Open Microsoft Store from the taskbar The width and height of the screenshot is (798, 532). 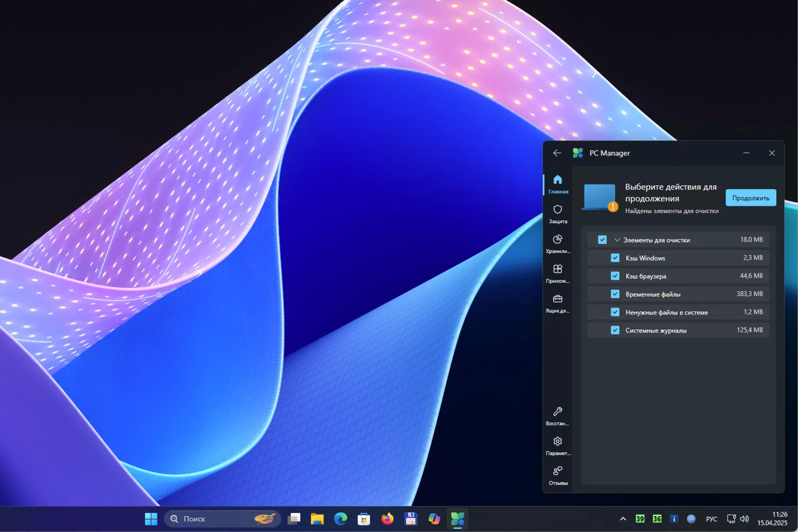click(364, 519)
